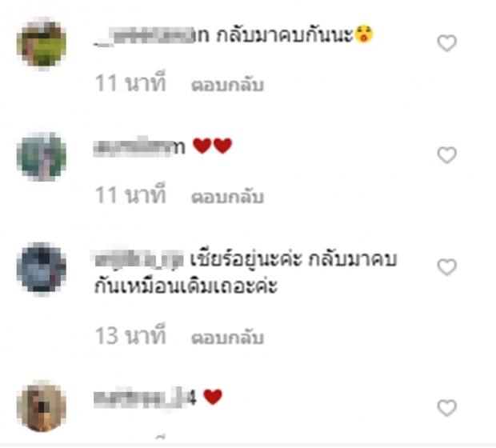Reply (ตอบกลับ) to the "กลับมาคบกันนะ" comment
Image resolution: width=496 pixels, height=448 pixels.
coord(227,84)
